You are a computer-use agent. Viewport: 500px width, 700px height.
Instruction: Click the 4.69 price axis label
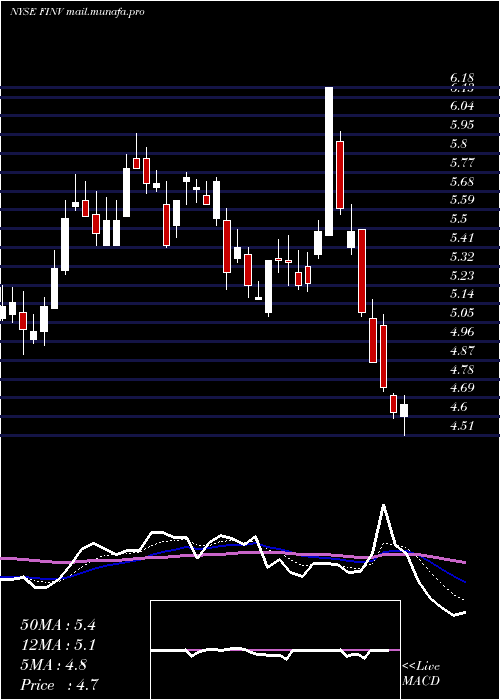coord(461,388)
